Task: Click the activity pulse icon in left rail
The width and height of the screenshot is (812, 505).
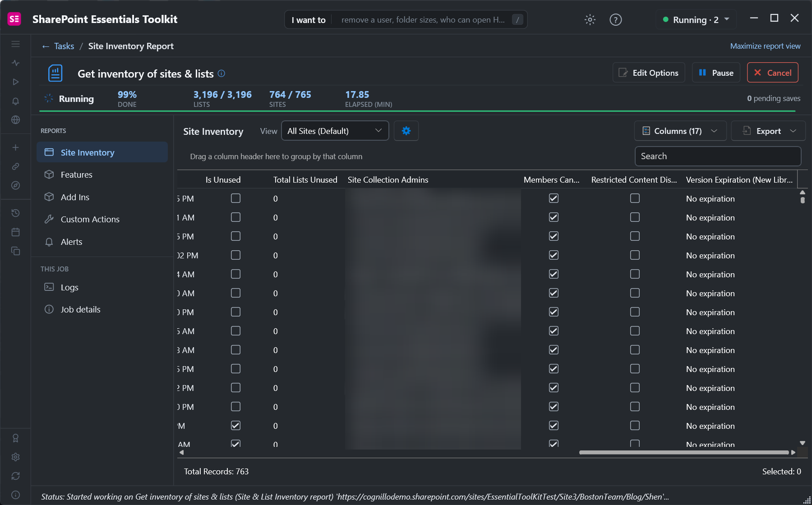Action: [x=15, y=63]
